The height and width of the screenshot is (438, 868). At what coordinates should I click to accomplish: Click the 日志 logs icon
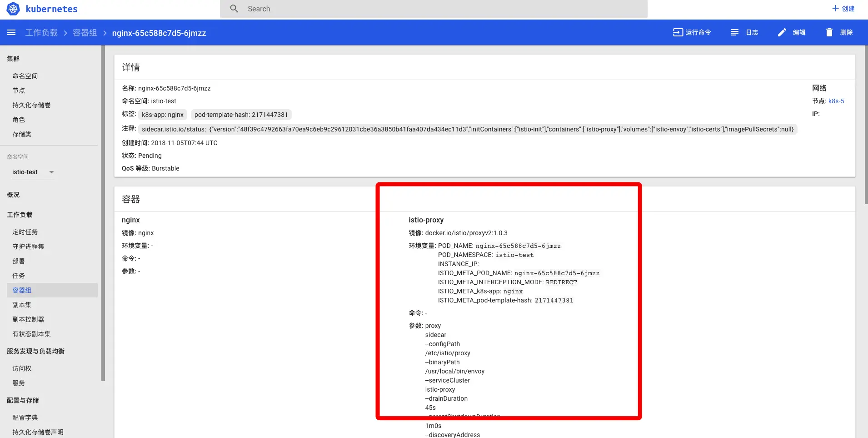pos(735,32)
